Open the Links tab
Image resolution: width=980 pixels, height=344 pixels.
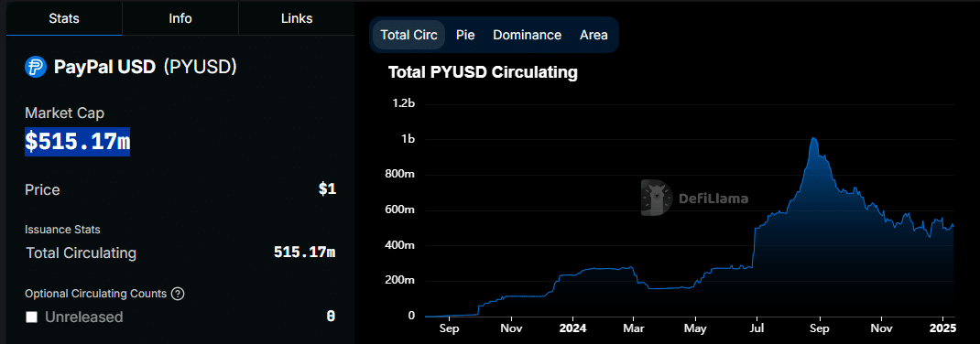coord(296,18)
